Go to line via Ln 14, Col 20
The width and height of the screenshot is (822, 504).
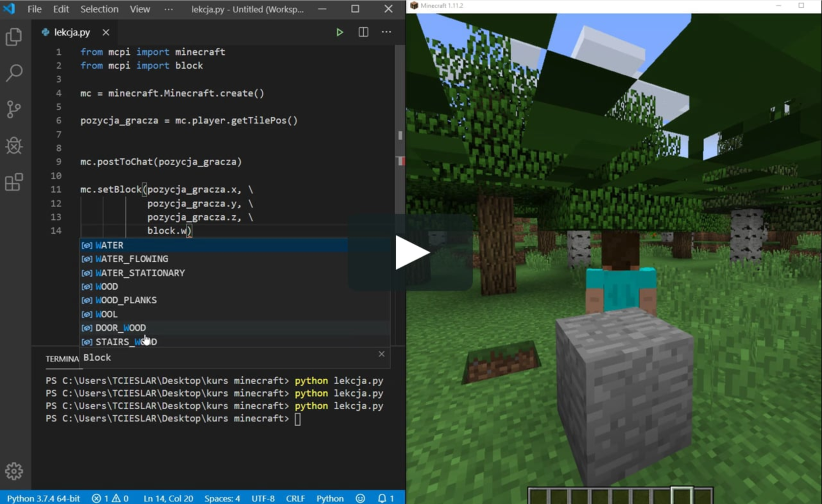coord(168,498)
